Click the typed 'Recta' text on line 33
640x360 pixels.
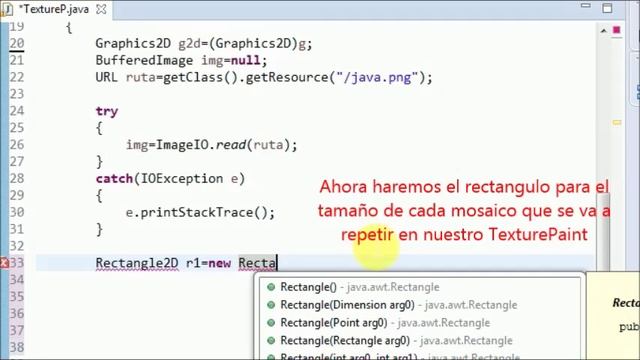coord(257,263)
